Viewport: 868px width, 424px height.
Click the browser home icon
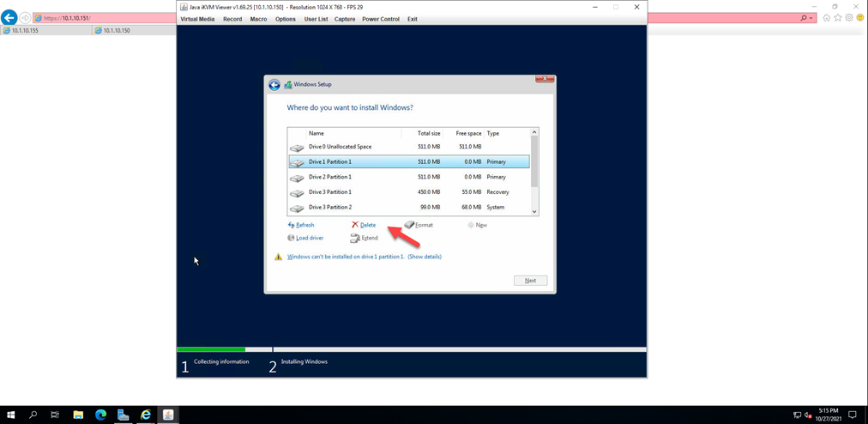coord(827,18)
